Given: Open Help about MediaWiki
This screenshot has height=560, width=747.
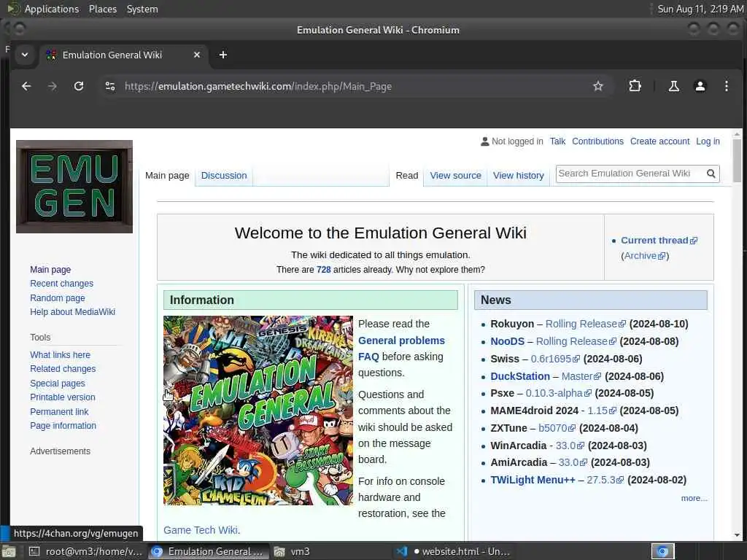Looking at the screenshot, I should [x=72, y=311].
